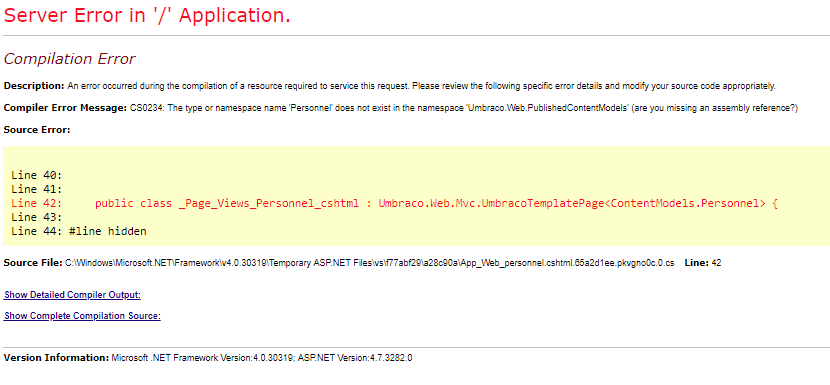The width and height of the screenshot is (830, 385).
Task: Click the Source File path text
Action: point(369,263)
